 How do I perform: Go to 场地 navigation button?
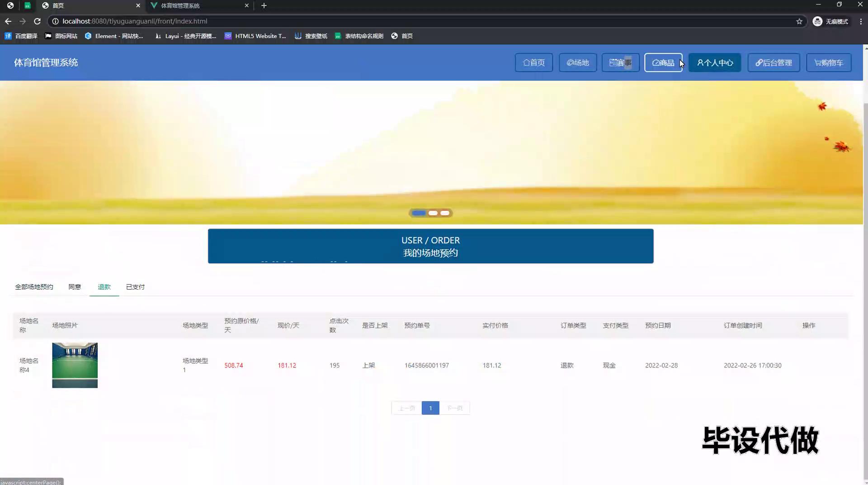(578, 62)
